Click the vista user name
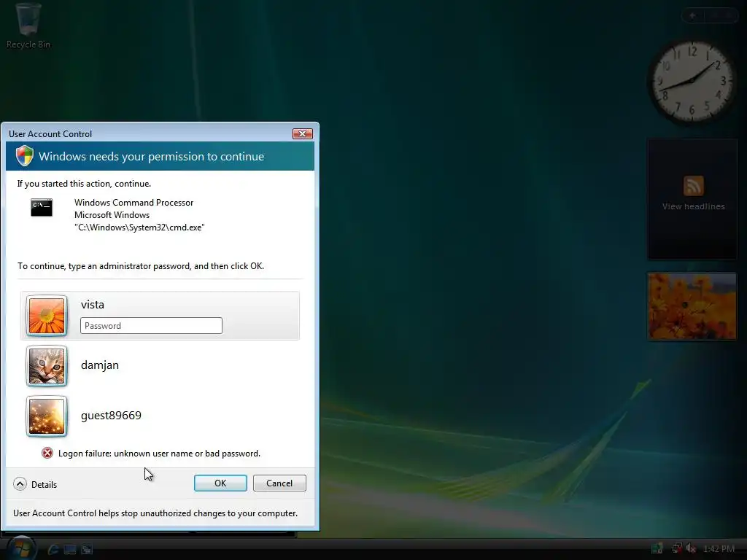Viewport: 747px width, 560px height. click(x=93, y=305)
